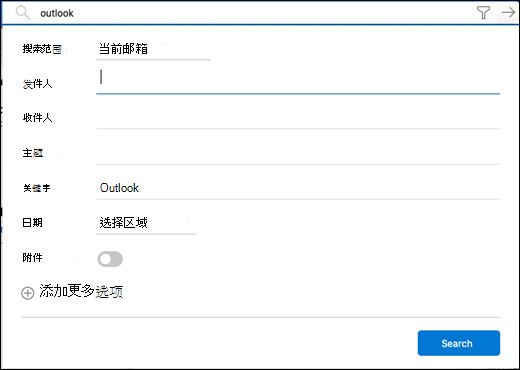Viewport: 520px width, 370px height.
Task: Click 添加更多选项 link
Action: click(81, 291)
